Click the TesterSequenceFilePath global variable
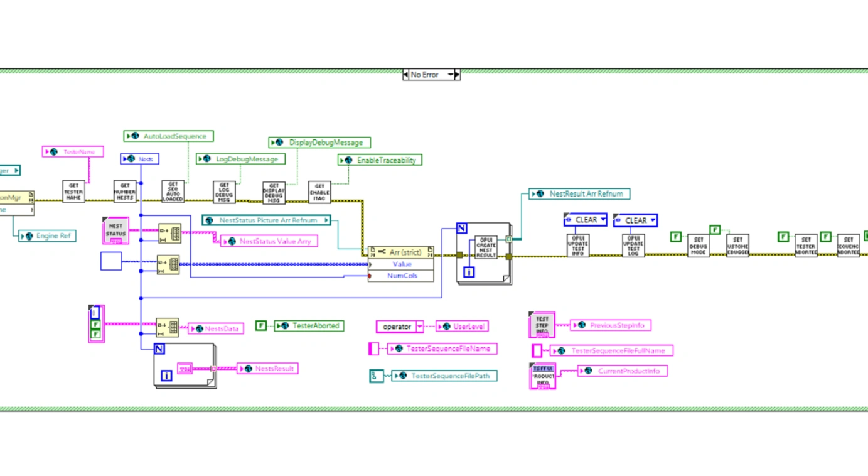This screenshot has width=868, height=476. click(x=444, y=376)
